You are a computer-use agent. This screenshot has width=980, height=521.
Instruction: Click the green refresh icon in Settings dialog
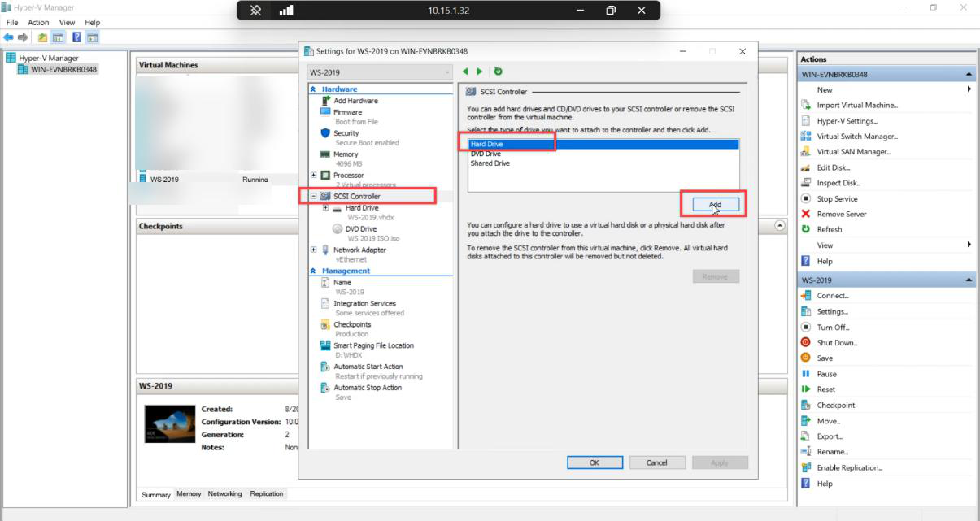[498, 72]
